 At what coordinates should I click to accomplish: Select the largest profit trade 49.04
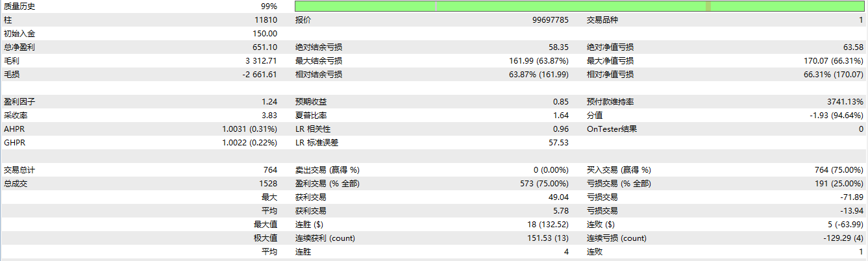coord(560,197)
